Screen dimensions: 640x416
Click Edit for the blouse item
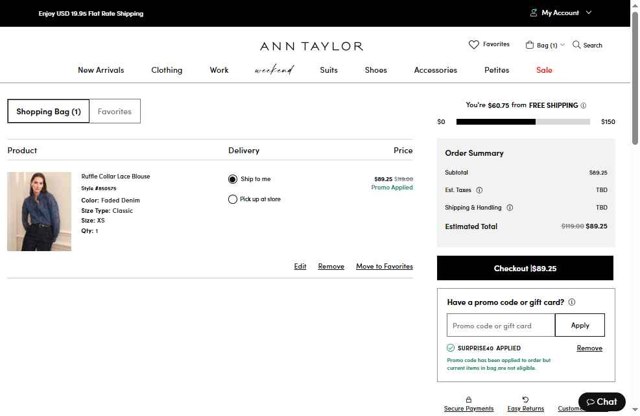[300, 266]
